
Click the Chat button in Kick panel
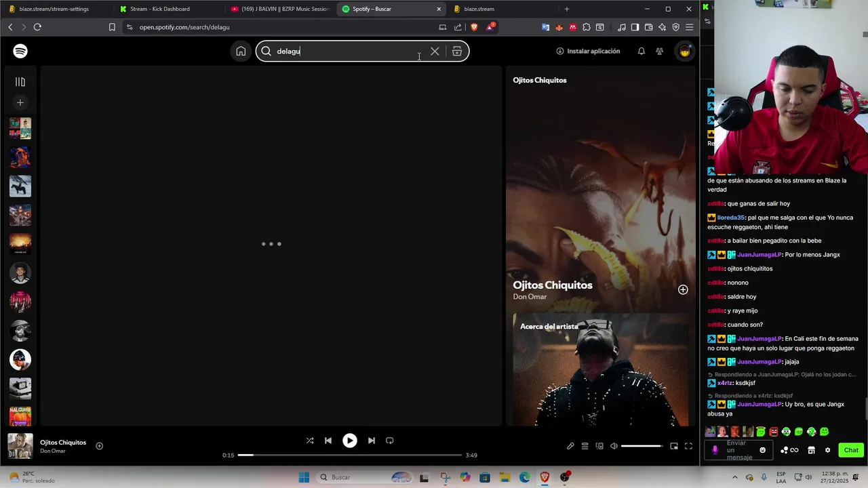pos(851,450)
